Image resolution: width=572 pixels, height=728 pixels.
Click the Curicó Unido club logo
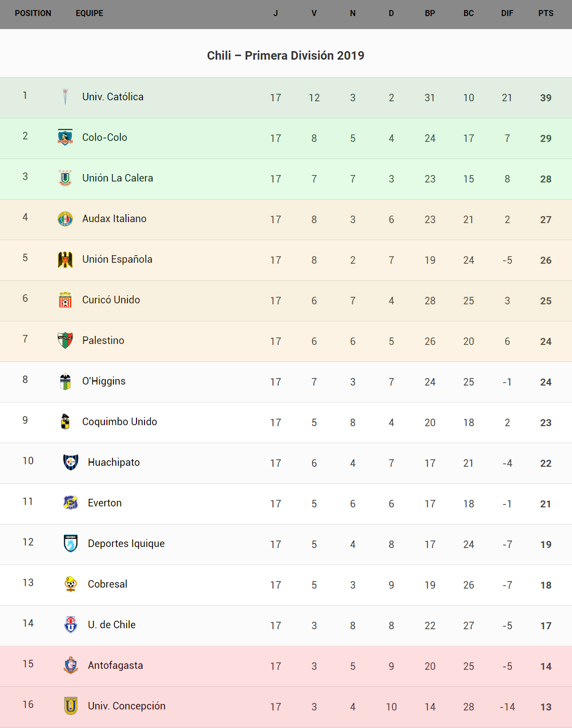tap(65, 300)
